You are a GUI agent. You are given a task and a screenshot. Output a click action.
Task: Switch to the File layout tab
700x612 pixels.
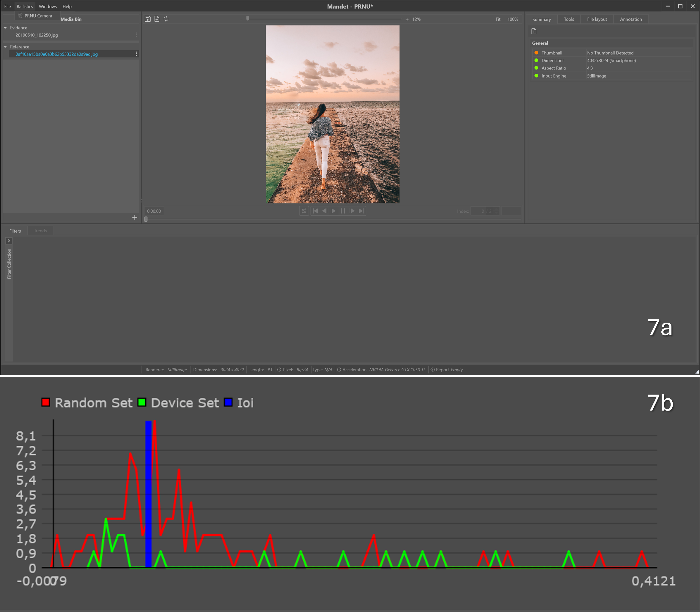coord(597,20)
